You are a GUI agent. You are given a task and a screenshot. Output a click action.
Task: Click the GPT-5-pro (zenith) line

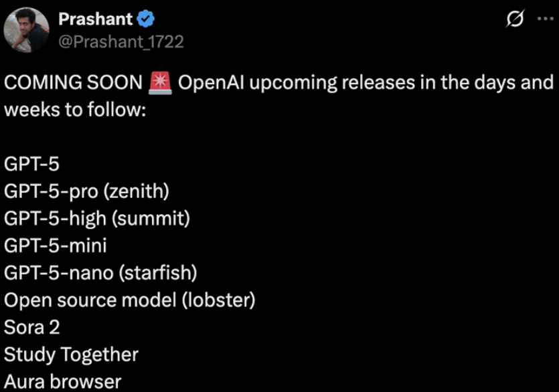tap(86, 192)
